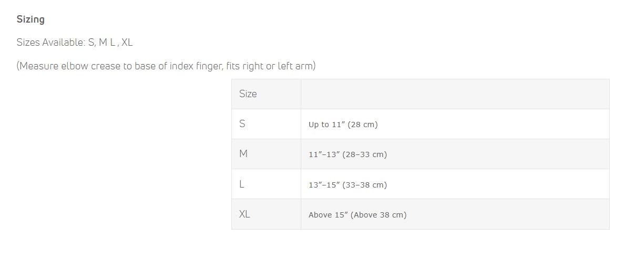Click the Sizes Available text line
The image size is (644, 259).
74,43
